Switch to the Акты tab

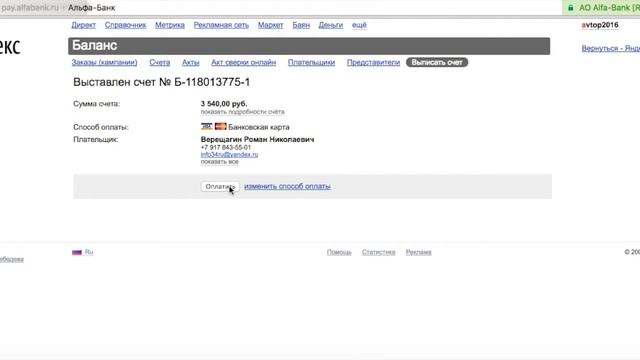191,62
